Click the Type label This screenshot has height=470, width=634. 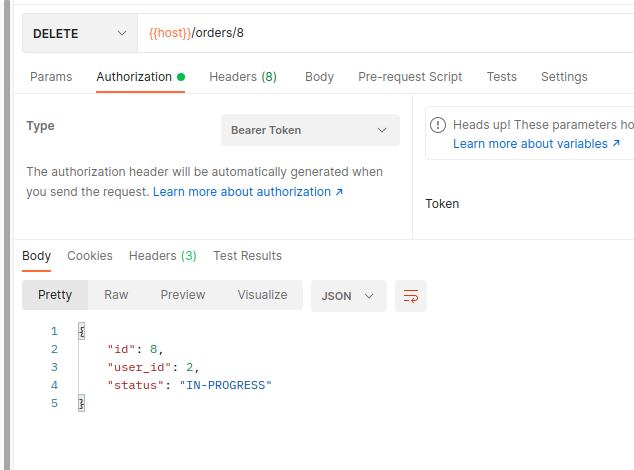(x=40, y=126)
